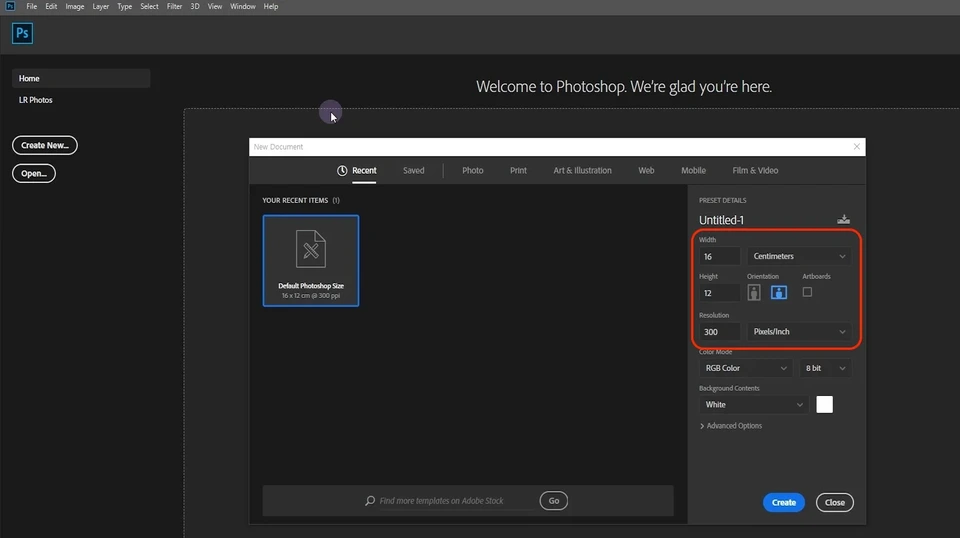Switch to the Art & Illustration tab
Viewport: 960px width, 538px height.
tap(582, 171)
